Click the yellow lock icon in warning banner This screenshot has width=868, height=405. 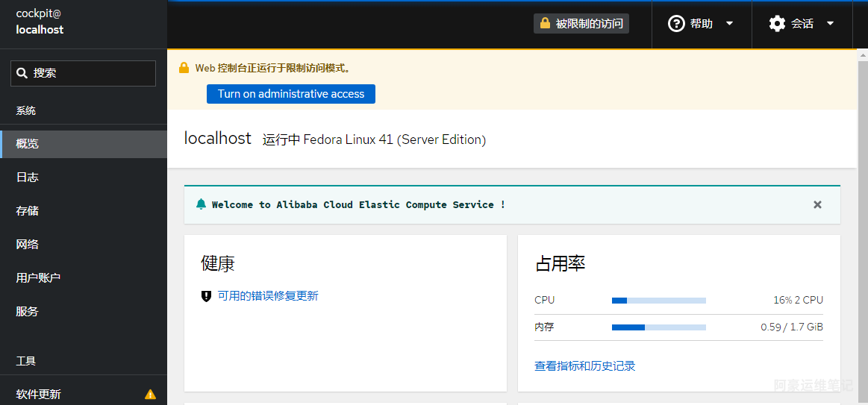coord(184,68)
